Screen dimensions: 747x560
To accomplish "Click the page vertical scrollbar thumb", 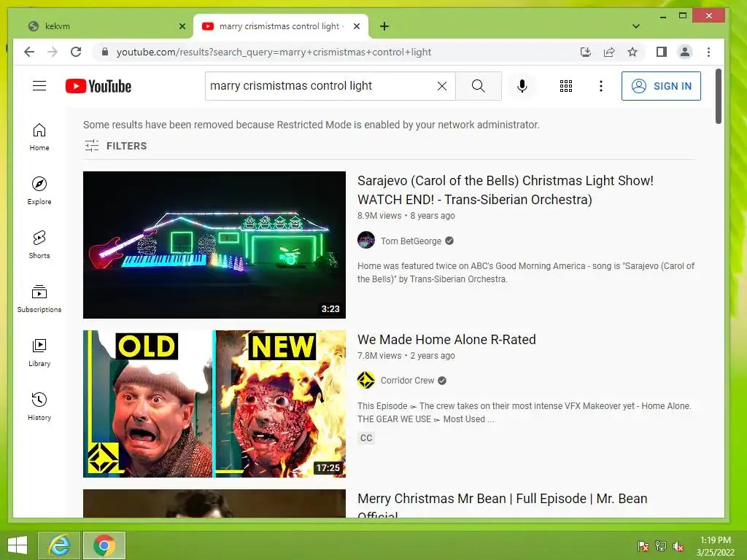I will (x=718, y=96).
